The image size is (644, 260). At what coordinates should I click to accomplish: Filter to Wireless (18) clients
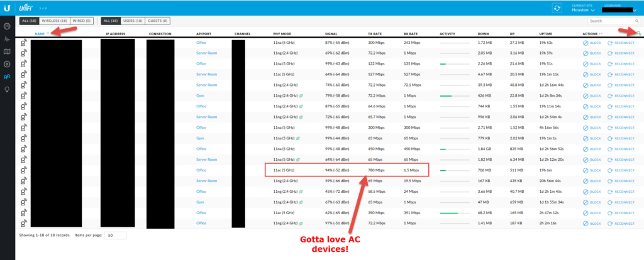coord(54,21)
